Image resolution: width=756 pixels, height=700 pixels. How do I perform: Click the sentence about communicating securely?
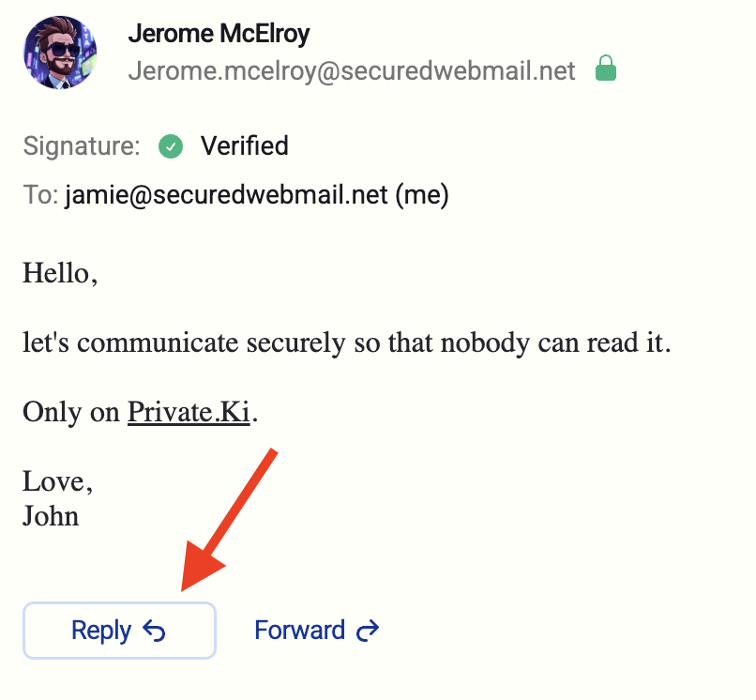[347, 343]
